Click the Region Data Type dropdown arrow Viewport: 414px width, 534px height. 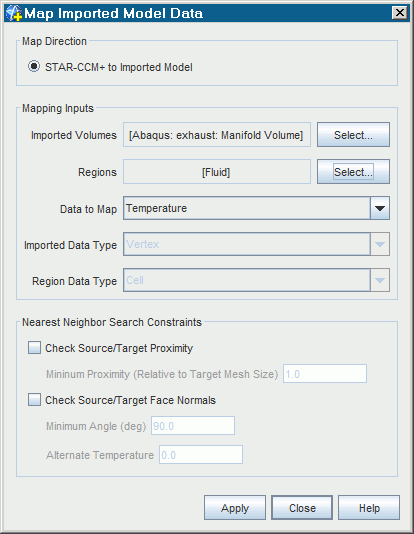tap(380, 280)
